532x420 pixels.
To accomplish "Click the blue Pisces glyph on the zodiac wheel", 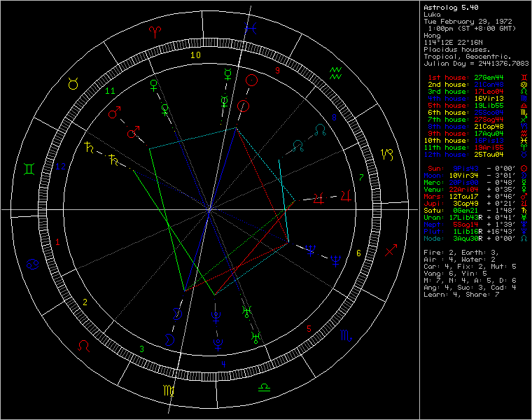I will point(251,28).
